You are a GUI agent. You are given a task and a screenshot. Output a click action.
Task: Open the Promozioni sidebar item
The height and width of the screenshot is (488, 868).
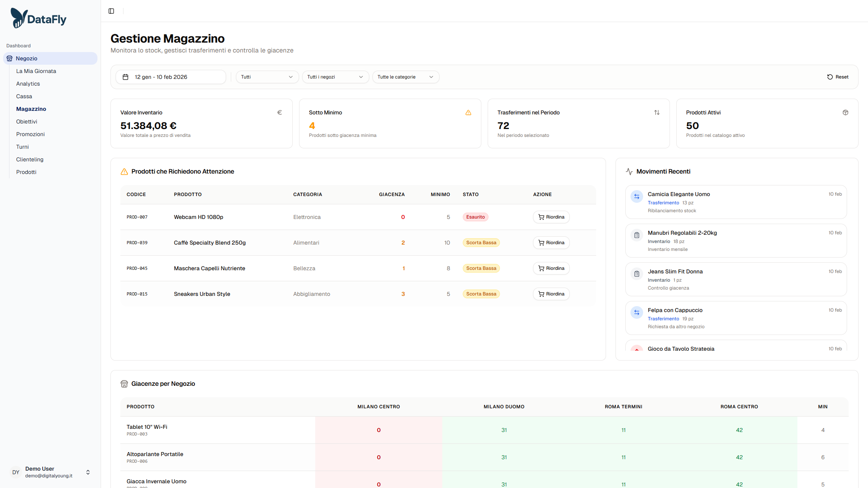[30, 134]
